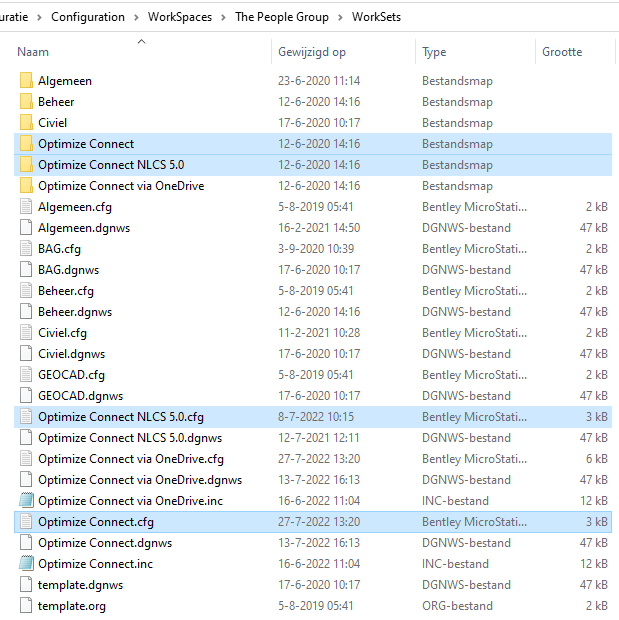Screen dimensions: 619x620
Task: Click the BAG.dgnws file icon
Action: click(x=26, y=270)
